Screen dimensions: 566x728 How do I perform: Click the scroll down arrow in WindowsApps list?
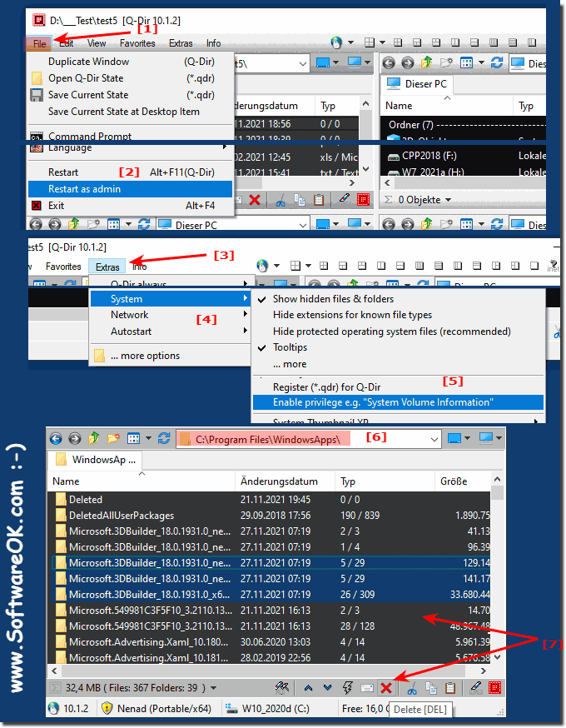498,657
